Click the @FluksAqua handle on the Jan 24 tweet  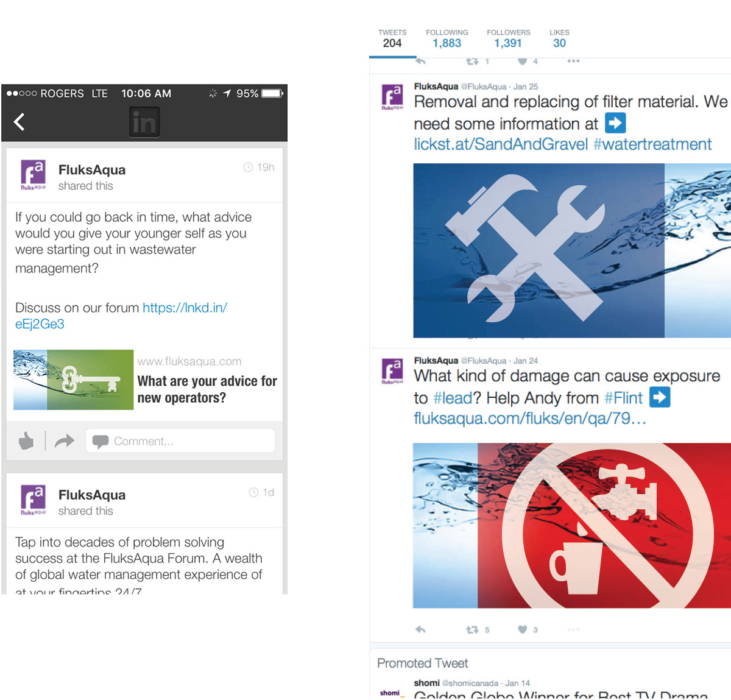tap(484, 361)
